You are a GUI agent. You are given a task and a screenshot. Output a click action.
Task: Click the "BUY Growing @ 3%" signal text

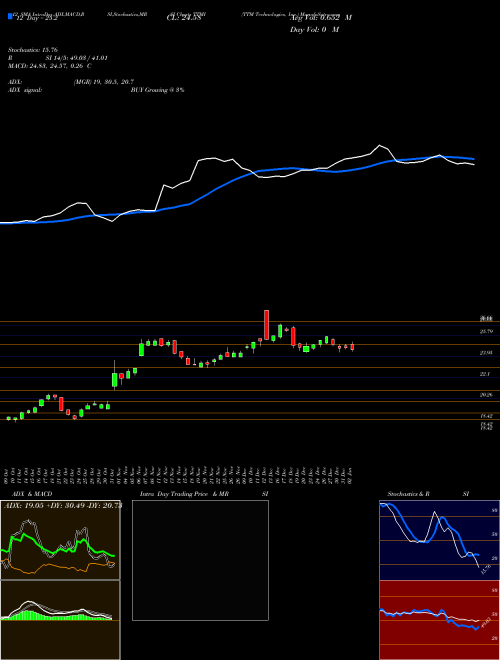pos(157,90)
